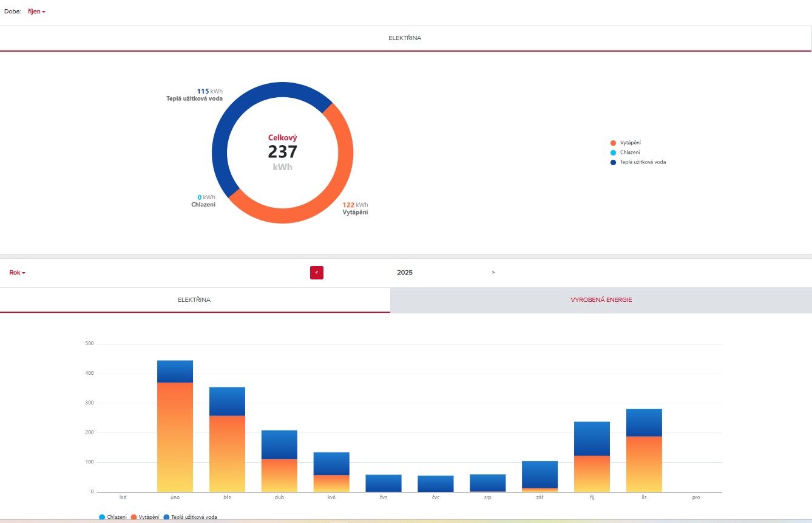Image resolution: width=812 pixels, height=523 pixels.
Task: Switch to the VYROBENÁ ENERGIE tab
Action: pos(601,300)
